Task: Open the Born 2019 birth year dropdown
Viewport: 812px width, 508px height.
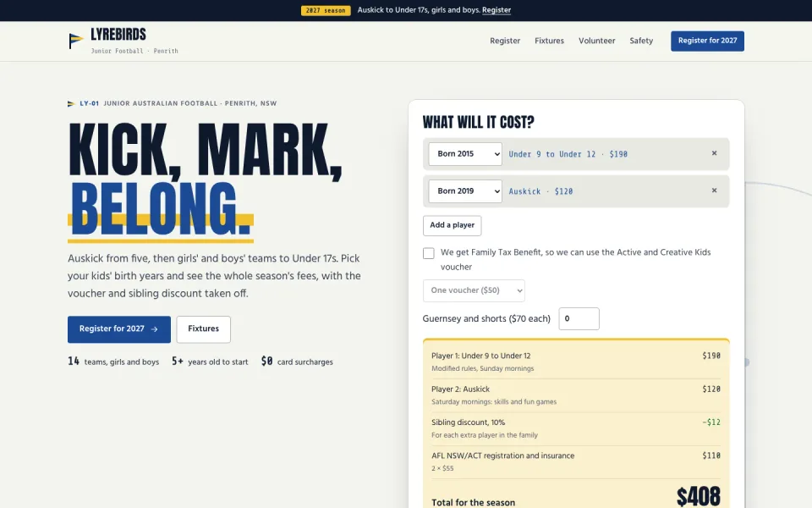Action: [465, 191]
